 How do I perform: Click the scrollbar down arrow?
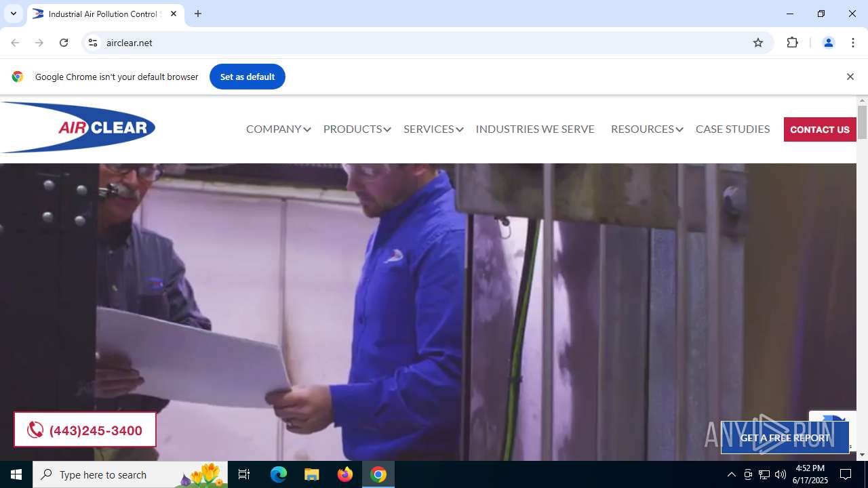point(862,455)
